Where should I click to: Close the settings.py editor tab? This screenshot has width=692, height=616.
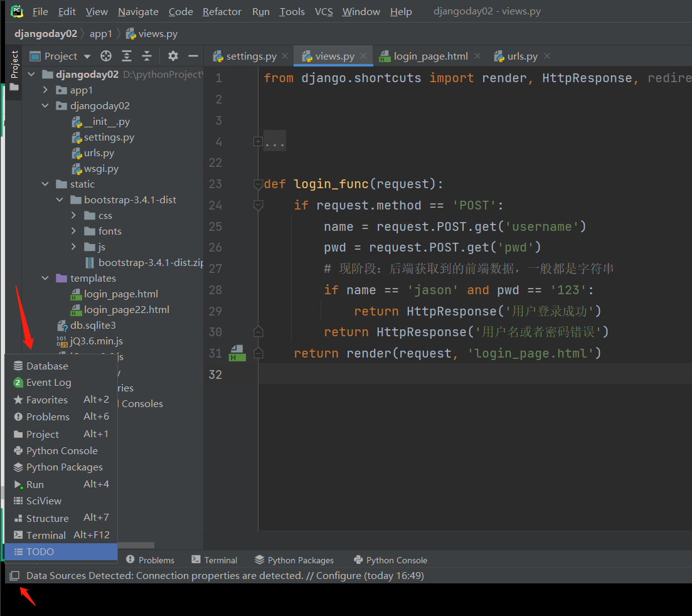click(x=285, y=56)
